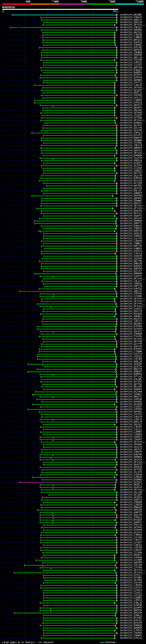Select the label UniRef100_B7K543
Image resolution: width=146 pixels, height=644 pixels.
click(131, 349)
